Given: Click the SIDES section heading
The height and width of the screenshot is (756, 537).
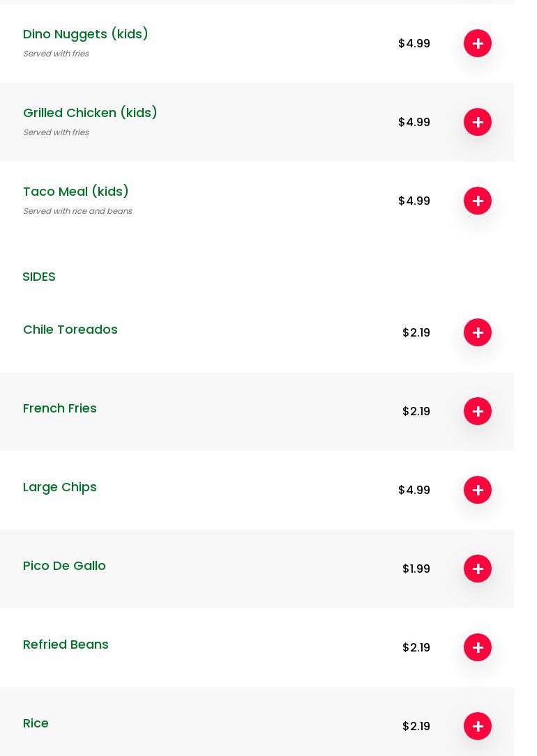Looking at the screenshot, I should click(x=39, y=277).
